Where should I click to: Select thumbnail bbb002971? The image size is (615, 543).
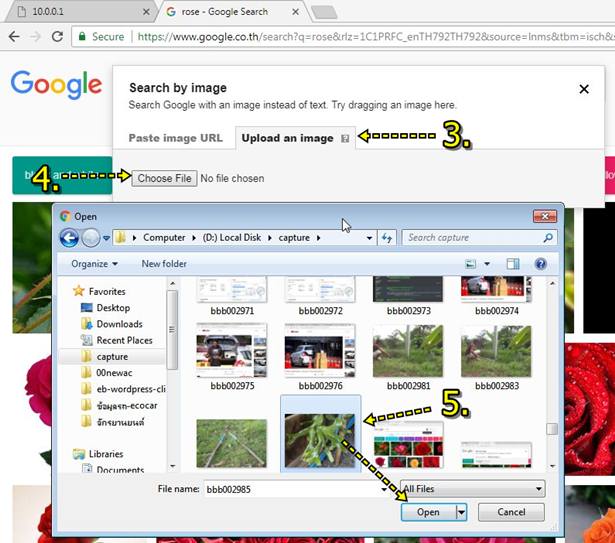[x=232, y=296]
